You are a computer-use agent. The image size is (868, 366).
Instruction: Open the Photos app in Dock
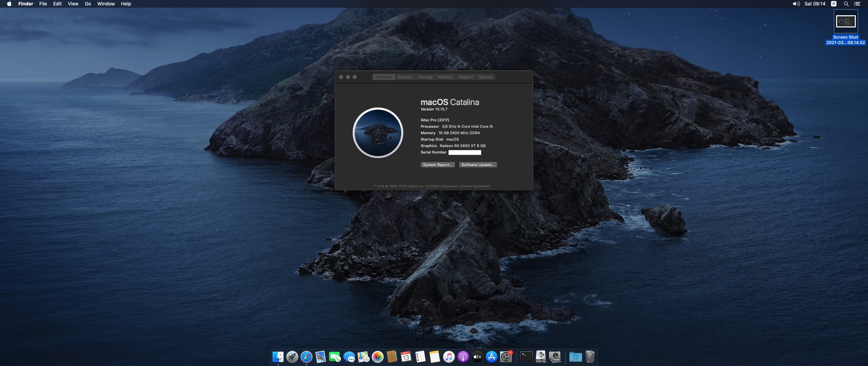[x=377, y=357]
